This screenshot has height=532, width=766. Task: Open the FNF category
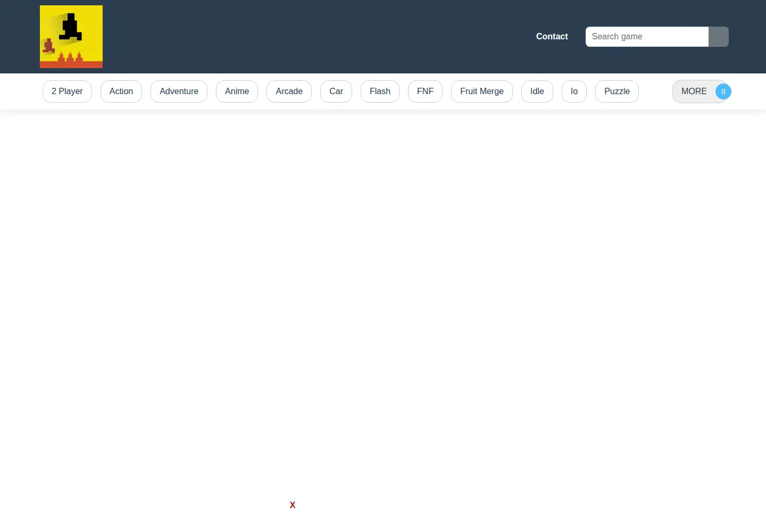[425, 92]
